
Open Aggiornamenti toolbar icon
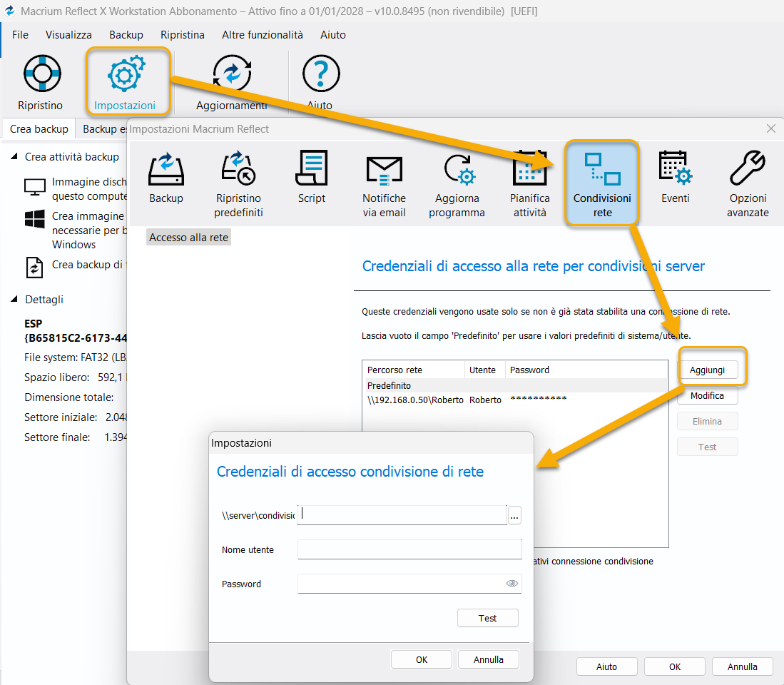coord(232,73)
